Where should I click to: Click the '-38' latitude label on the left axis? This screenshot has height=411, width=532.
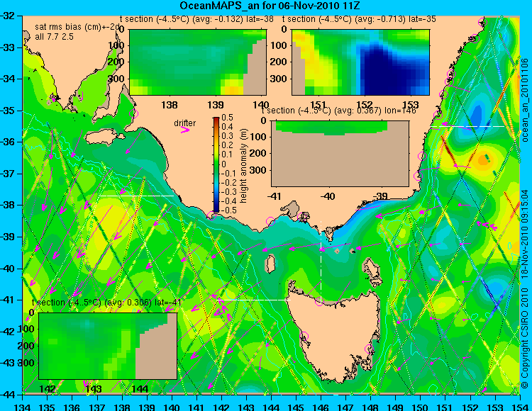click(8, 205)
